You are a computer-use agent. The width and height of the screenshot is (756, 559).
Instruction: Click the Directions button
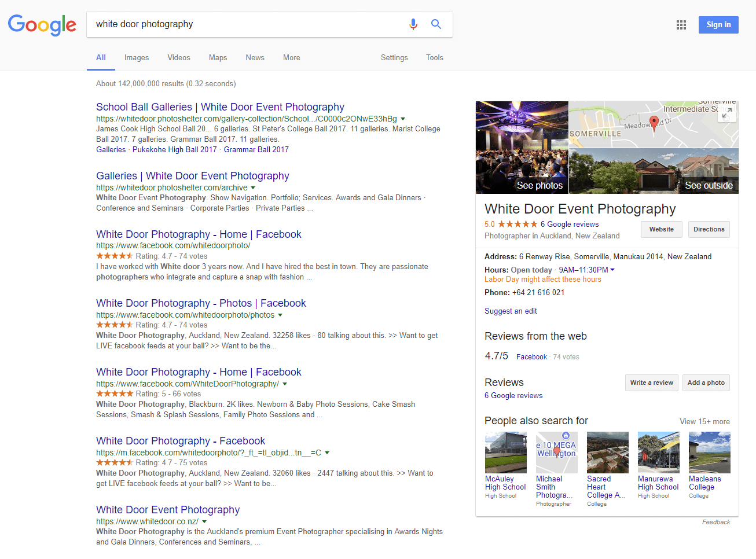pyautogui.click(x=709, y=230)
